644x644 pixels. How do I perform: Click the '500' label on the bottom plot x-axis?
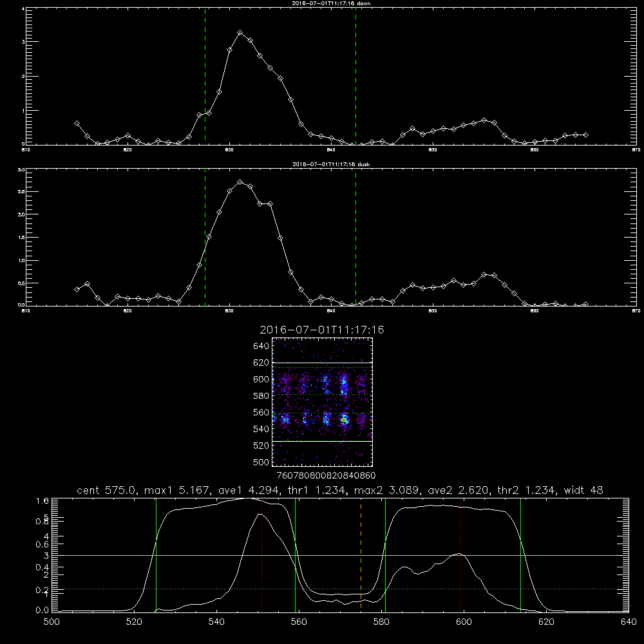point(52,622)
